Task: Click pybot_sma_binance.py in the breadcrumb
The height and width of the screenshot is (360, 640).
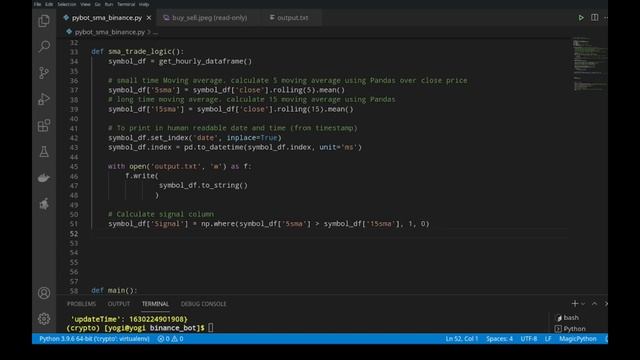Action: tap(110, 32)
